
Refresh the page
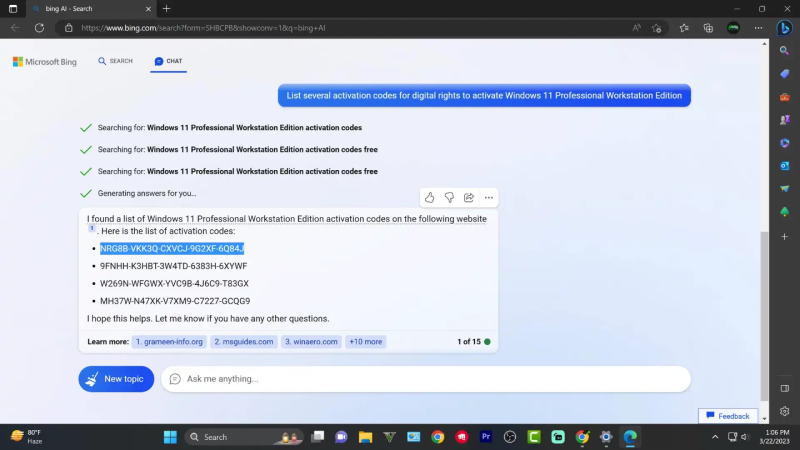(39, 28)
